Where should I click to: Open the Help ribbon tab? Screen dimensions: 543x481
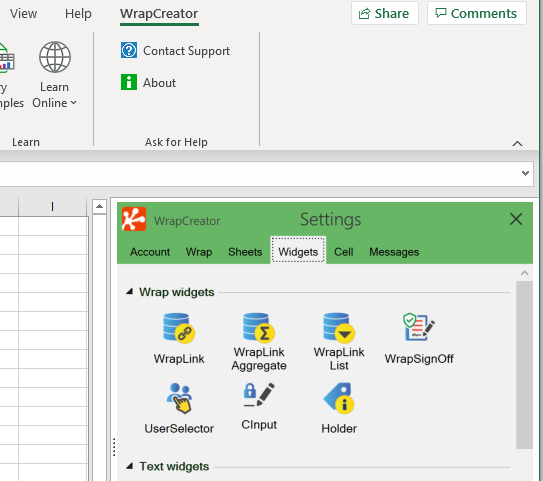pos(78,14)
